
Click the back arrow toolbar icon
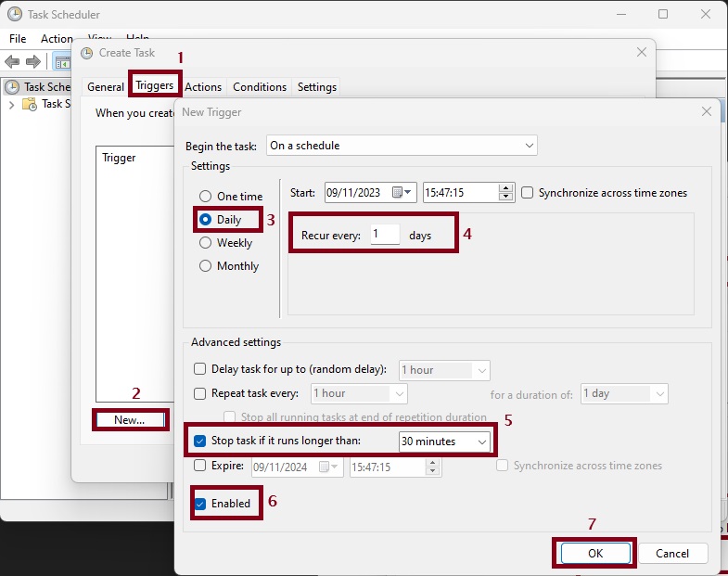12,61
